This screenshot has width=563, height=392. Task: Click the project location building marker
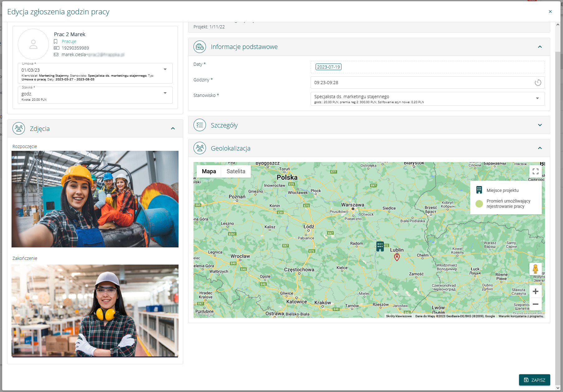pos(380,246)
